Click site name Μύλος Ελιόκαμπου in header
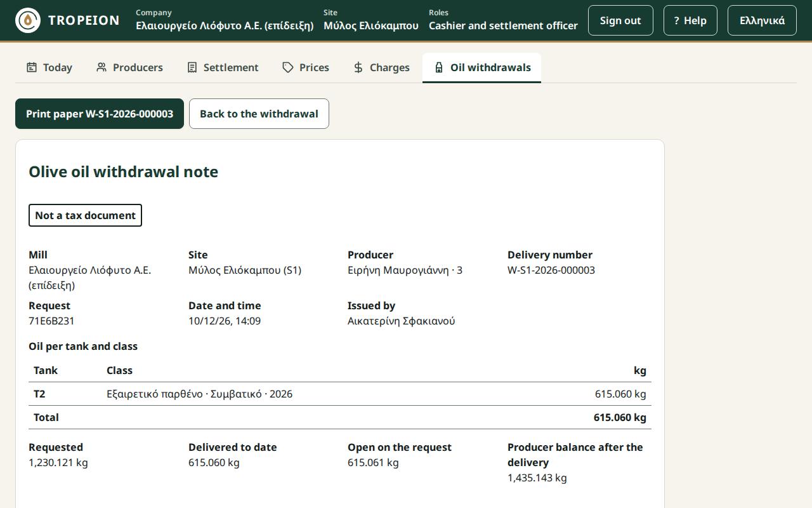This screenshot has height=508, width=812. point(371,25)
